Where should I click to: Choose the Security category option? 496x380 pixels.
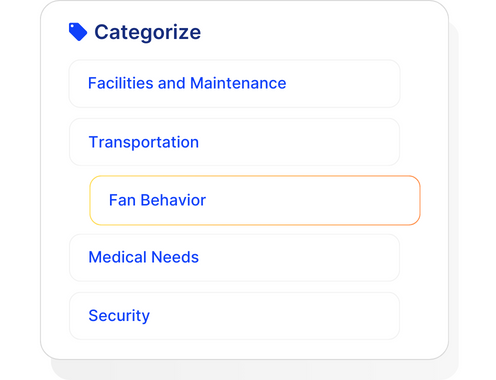(234, 316)
